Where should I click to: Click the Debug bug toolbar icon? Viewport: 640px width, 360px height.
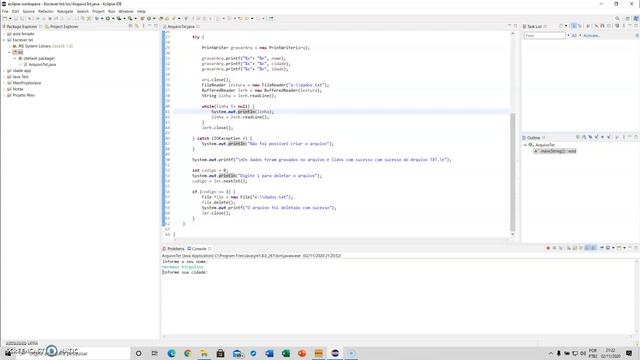click(x=97, y=18)
